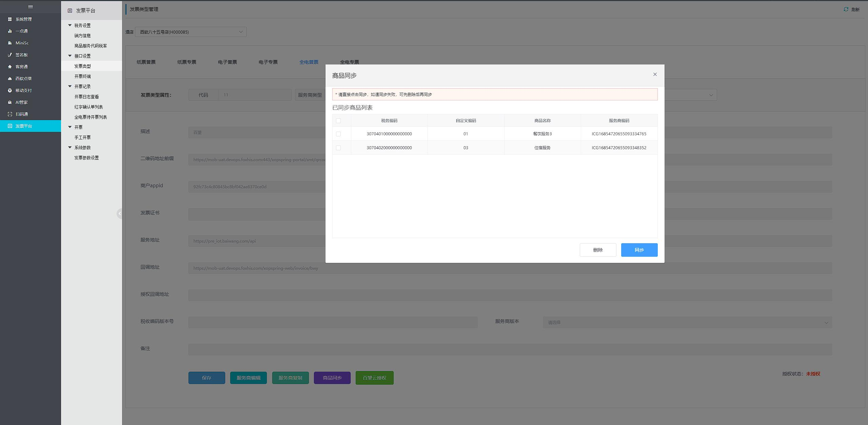Collapse the 税务设置 tree group

click(x=70, y=25)
